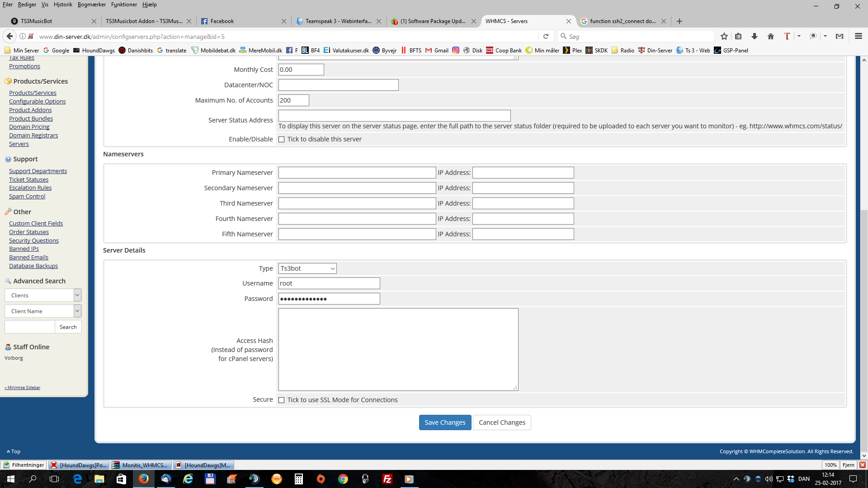Click Save Changes button
This screenshot has height=488, width=868.
[x=445, y=422]
